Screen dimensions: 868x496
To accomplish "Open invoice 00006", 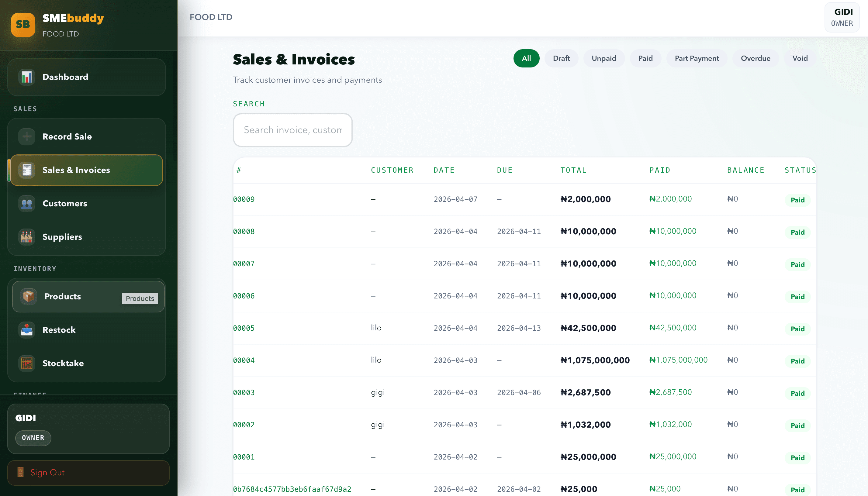I will click(244, 296).
